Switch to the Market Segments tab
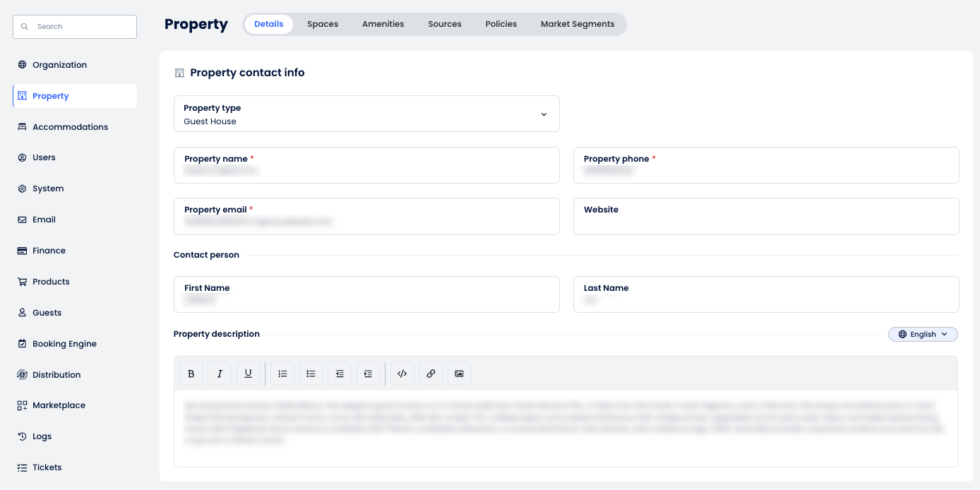Image resolution: width=980 pixels, height=490 pixels. coord(578,24)
